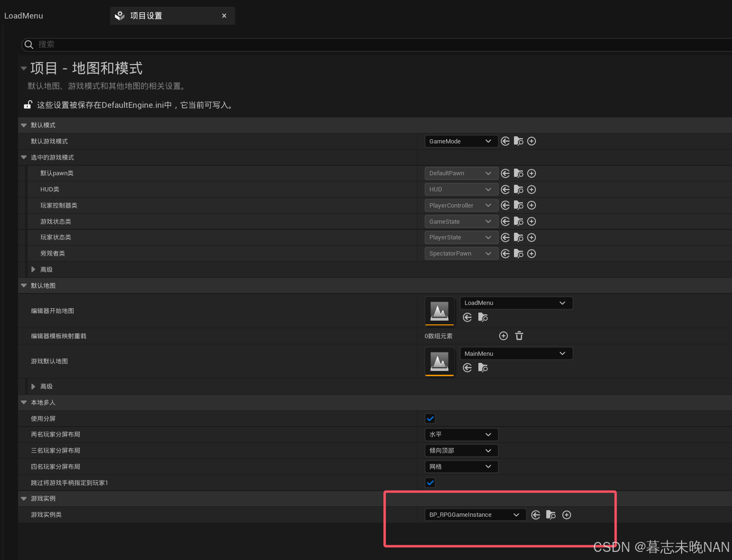Image resolution: width=732 pixels, height=560 pixels.
Task: Create new class for 默认游戏模式
Action: click(532, 141)
